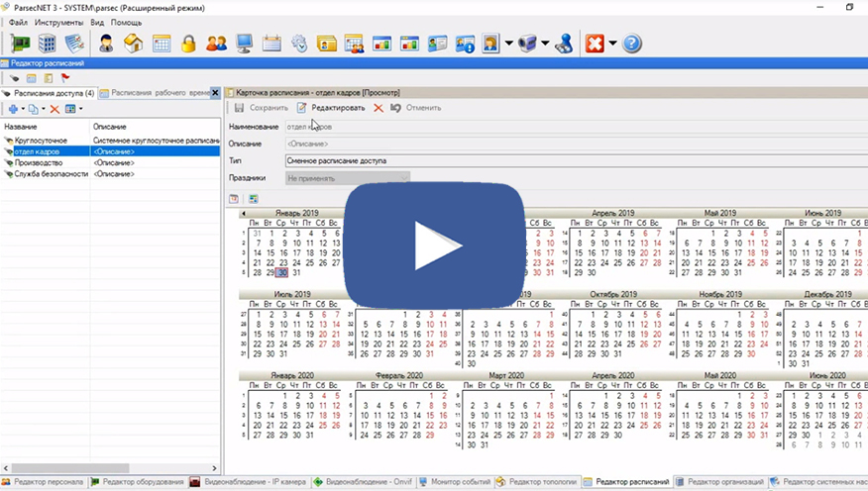This screenshot has width=868, height=491.
Task: Select the Производство schedule row
Action: pos(110,162)
